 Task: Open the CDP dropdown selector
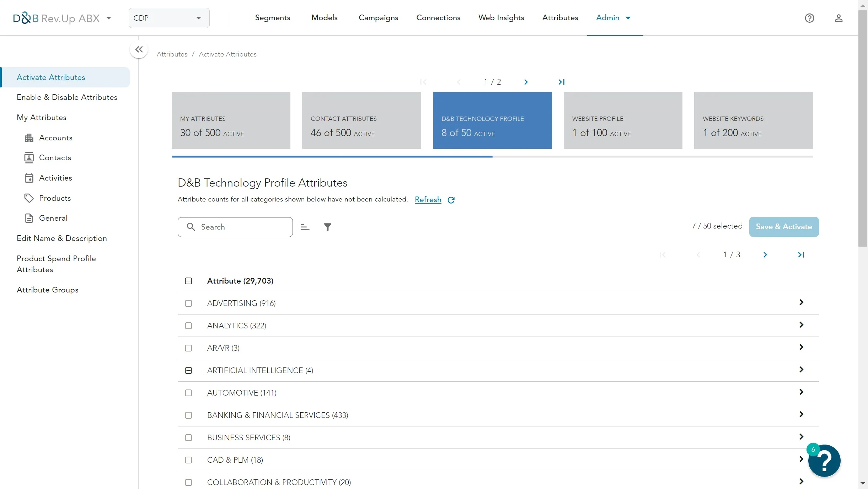pos(169,18)
